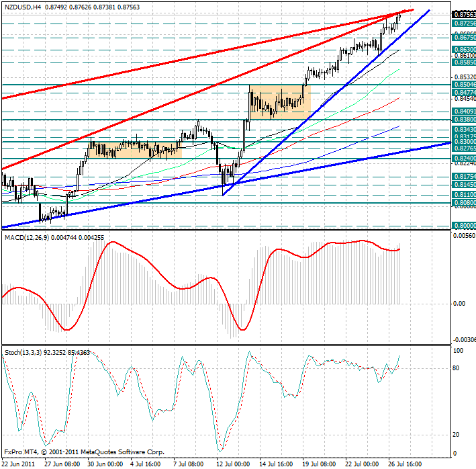The width and height of the screenshot is (476, 469).
Task: Select the MACD scale value 0.00
Action: (x=459, y=304)
